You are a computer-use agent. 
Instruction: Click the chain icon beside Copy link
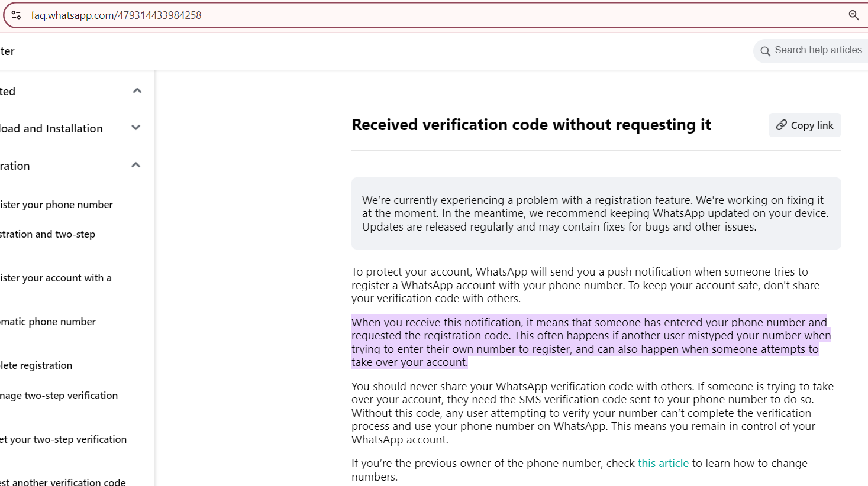point(782,125)
